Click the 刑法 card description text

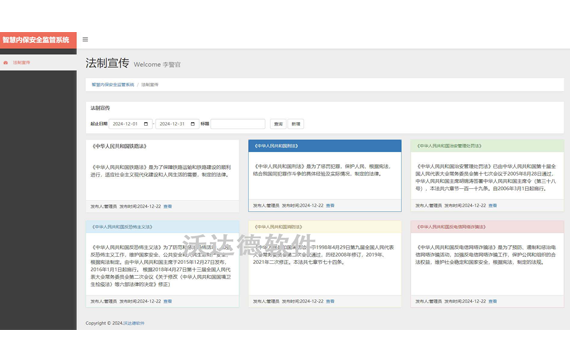point(322,170)
